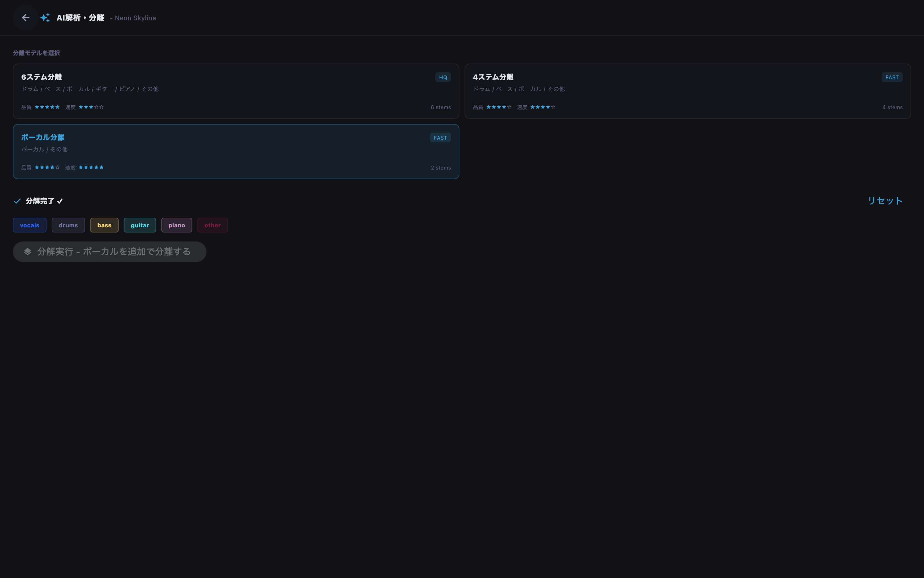Viewport: 924px width, 578px height.
Task: Select the guitar stem chip
Action: (x=140, y=225)
